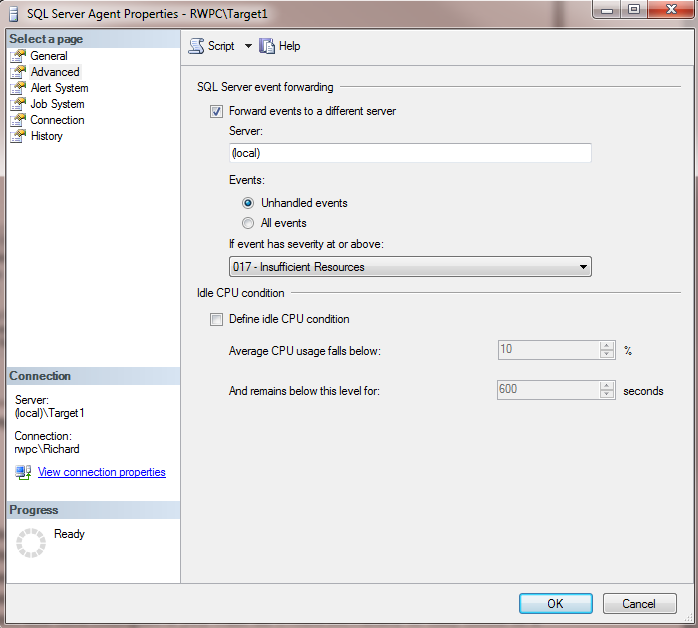
Task: Click the Script toolbar label
Action: (221, 46)
